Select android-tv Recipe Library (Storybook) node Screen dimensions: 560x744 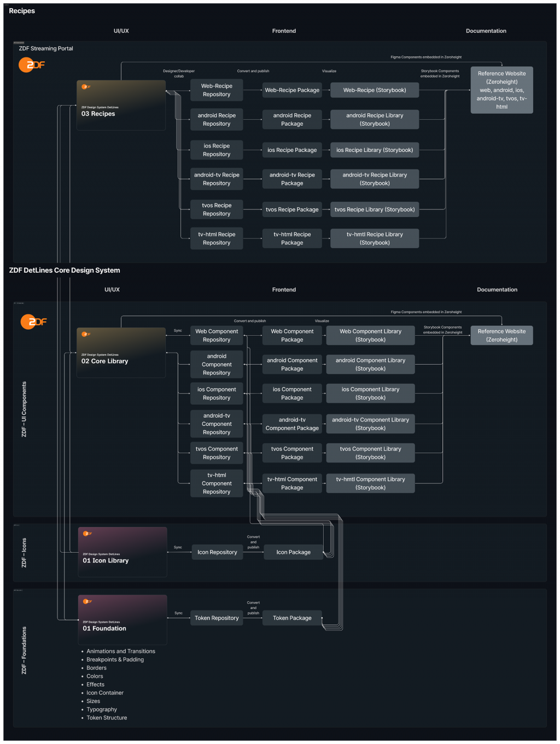[x=375, y=179]
